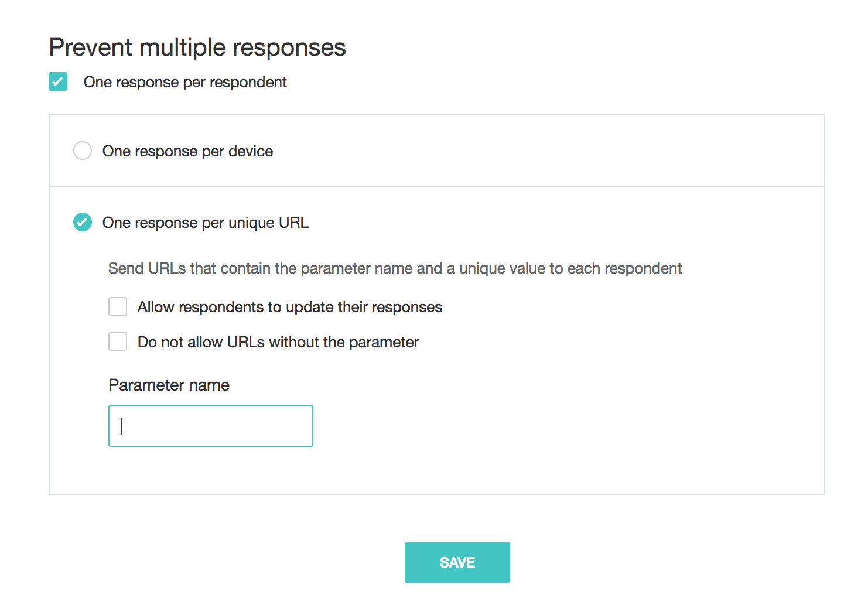Click the "One response per device" label

[187, 151]
